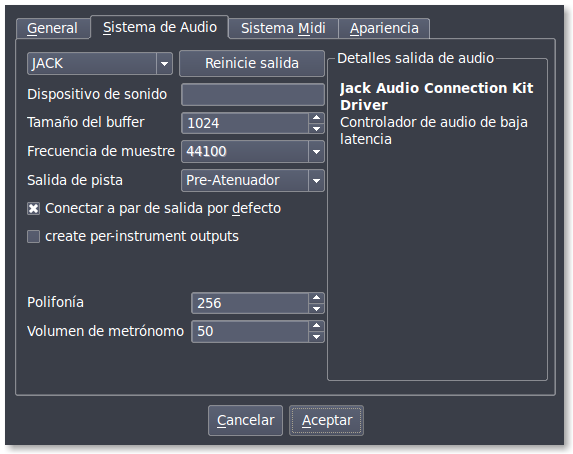Click the Reinicie salida button
Viewport: 573px width, 454px height.
tap(252, 64)
